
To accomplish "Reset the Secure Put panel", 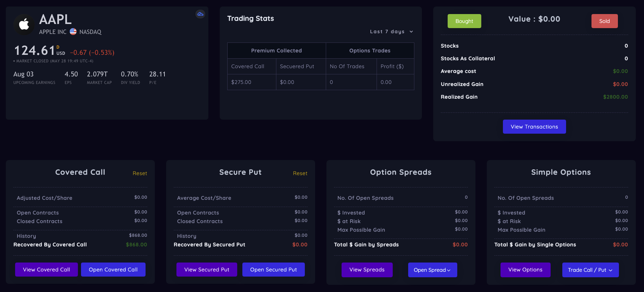I will [300, 173].
